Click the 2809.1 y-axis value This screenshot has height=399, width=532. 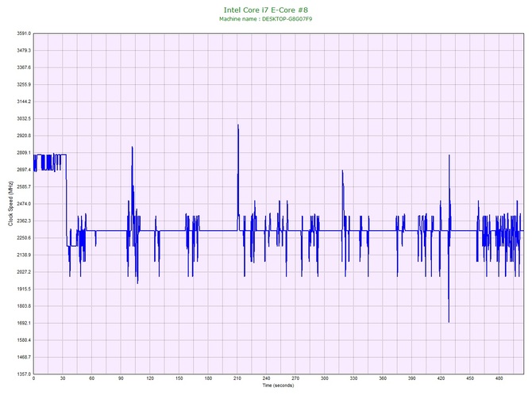(24, 152)
